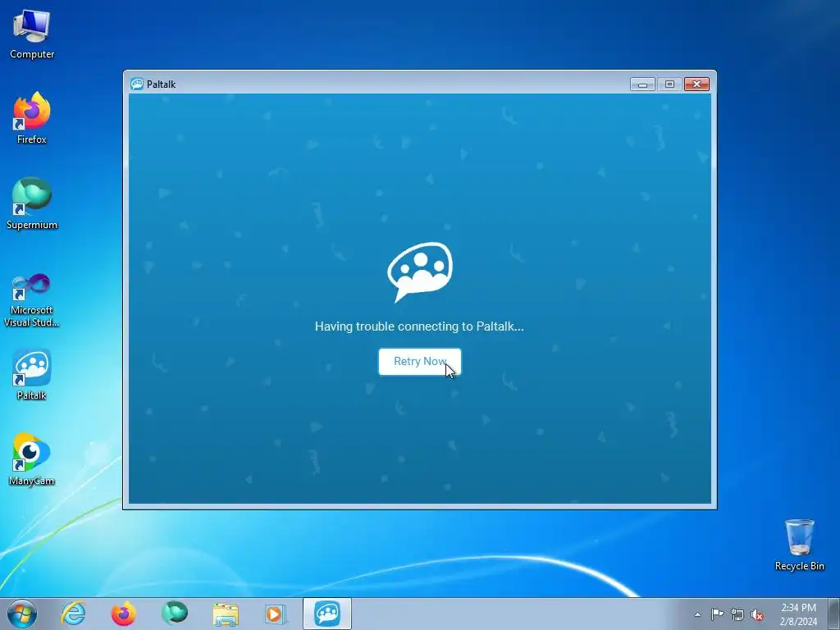Click the "Having trouble connecting to Paltalk..." message
Image resolution: width=840 pixels, height=630 pixels.
coord(419,326)
